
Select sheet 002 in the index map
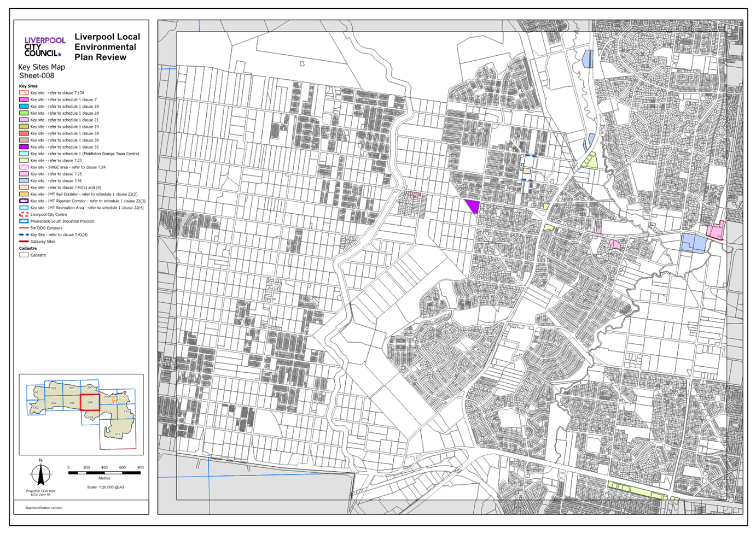[x=36, y=407]
